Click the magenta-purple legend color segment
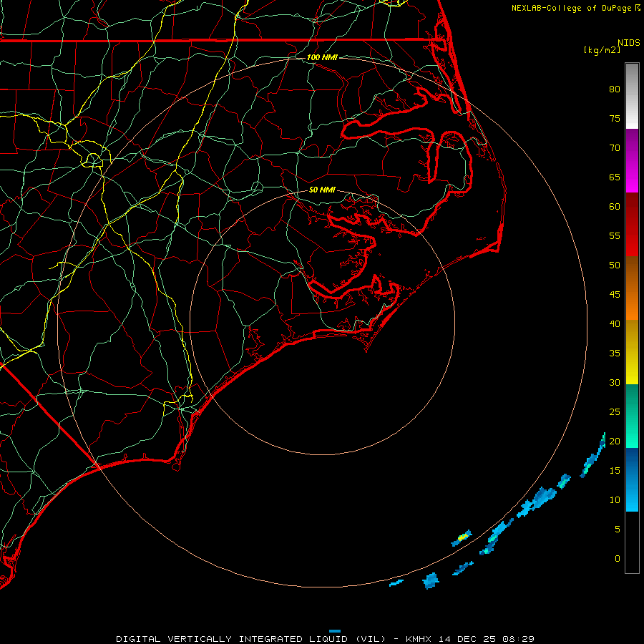This screenshot has height=644, width=644. pos(632,160)
